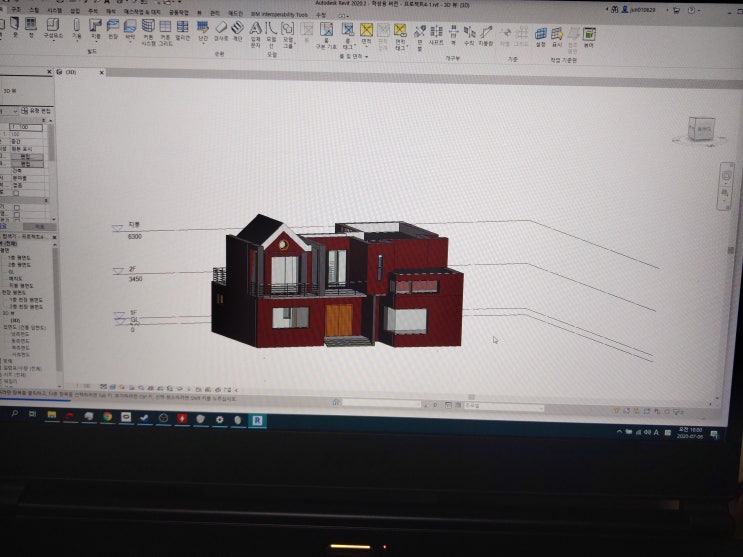The image size is (743, 557).
Task: Select the By Face opening tool
Action: coord(420,37)
